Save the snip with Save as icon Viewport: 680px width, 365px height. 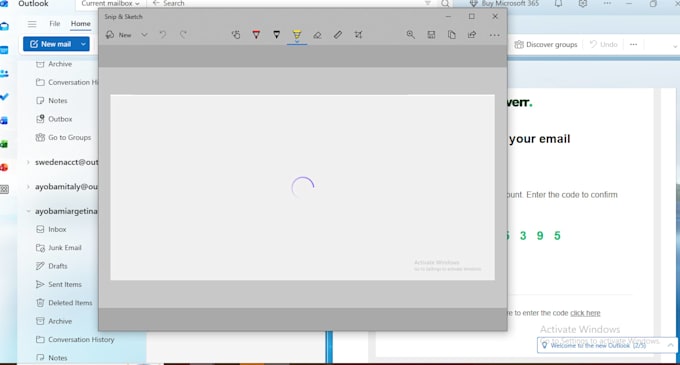click(x=431, y=35)
